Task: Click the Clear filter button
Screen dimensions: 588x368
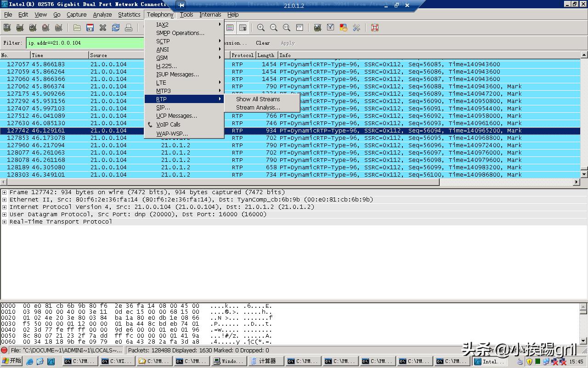Action: [263, 43]
